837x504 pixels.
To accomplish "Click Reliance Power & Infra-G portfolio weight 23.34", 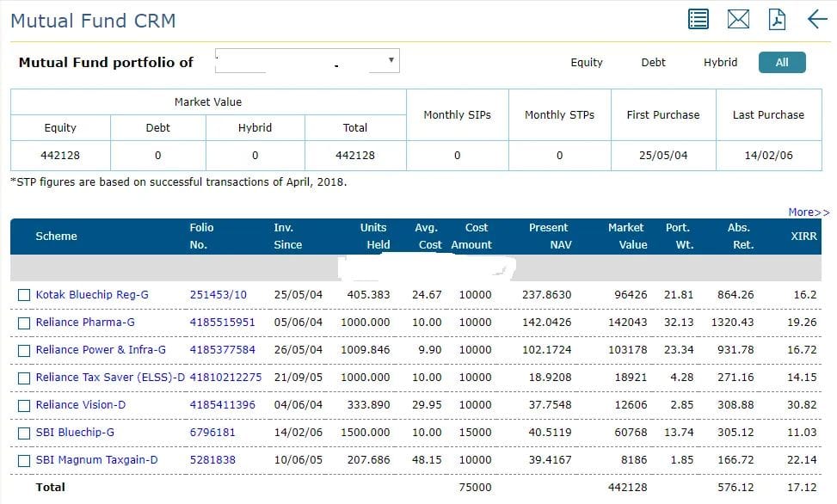I will click(679, 350).
